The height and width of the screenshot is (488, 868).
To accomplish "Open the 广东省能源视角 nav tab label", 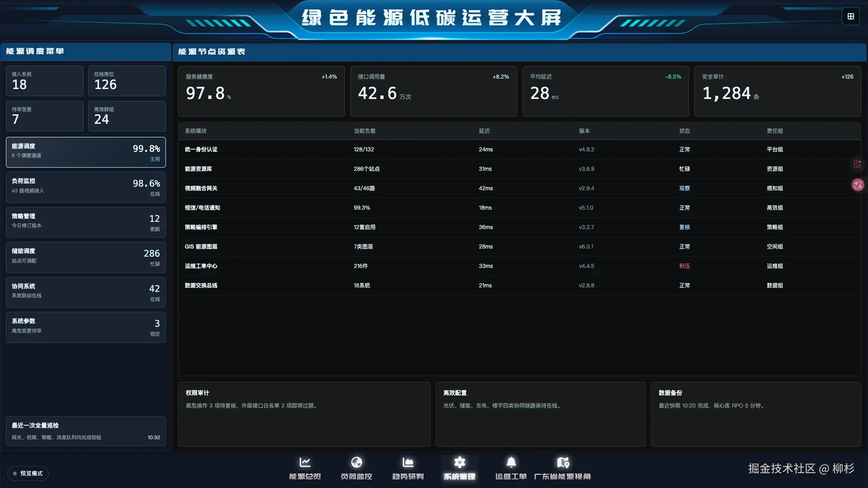I will 563,477.
